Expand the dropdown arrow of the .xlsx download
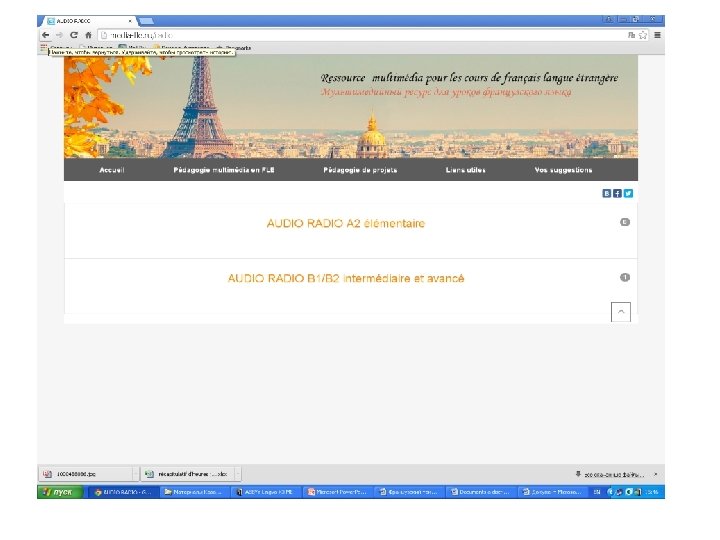Screen dimensions: 720x540 coord(237,474)
